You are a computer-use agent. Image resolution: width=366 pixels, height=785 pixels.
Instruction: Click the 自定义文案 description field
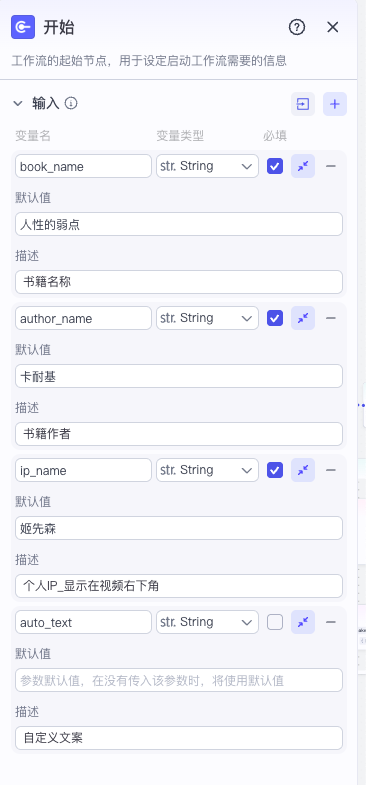(x=179, y=738)
